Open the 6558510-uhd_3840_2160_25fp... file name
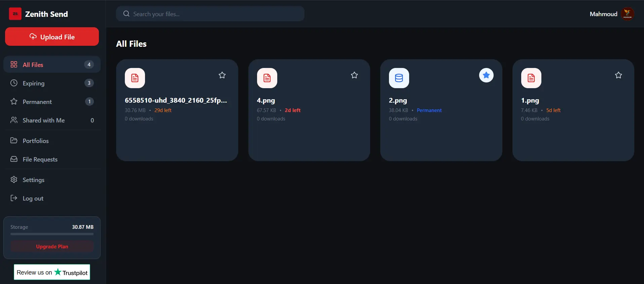The height and width of the screenshot is (284, 644). click(x=176, y=100)
